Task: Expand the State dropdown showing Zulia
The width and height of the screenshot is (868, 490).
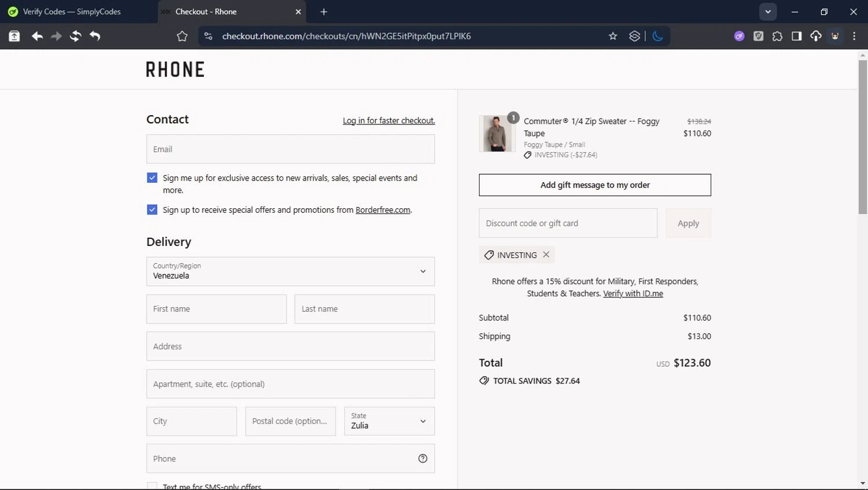Action: [x=389, y=421]
